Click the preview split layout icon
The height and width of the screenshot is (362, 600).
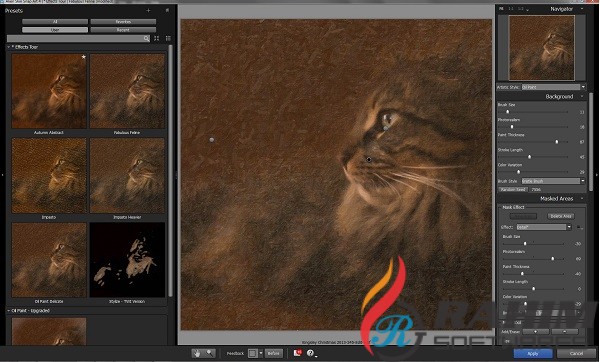(x=253, y=353)
